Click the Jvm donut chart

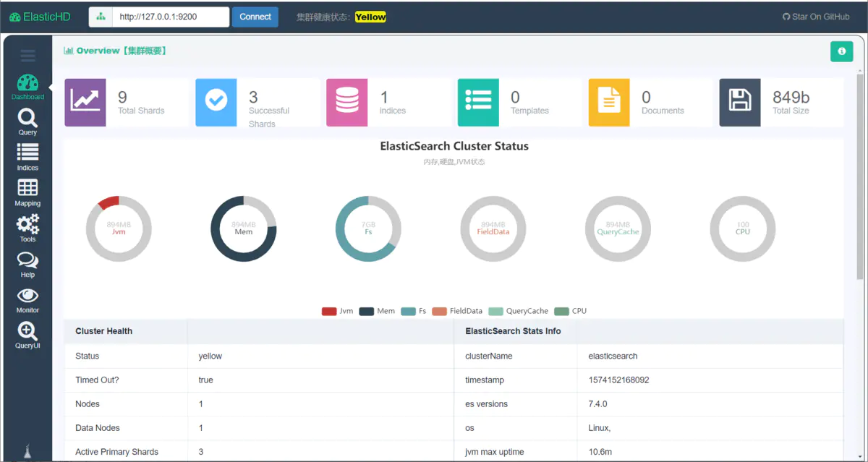tap(119, 228)
